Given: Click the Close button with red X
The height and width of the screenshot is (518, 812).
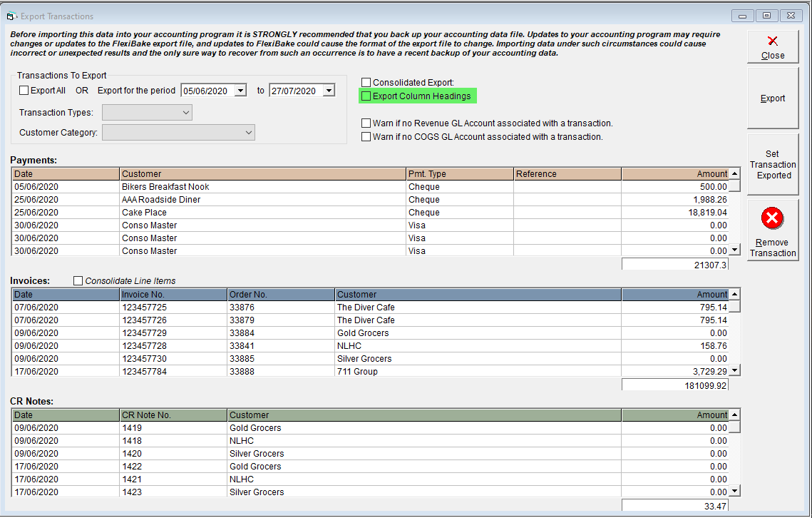Looking at the screenshot, I should click(x=772, y=46).
